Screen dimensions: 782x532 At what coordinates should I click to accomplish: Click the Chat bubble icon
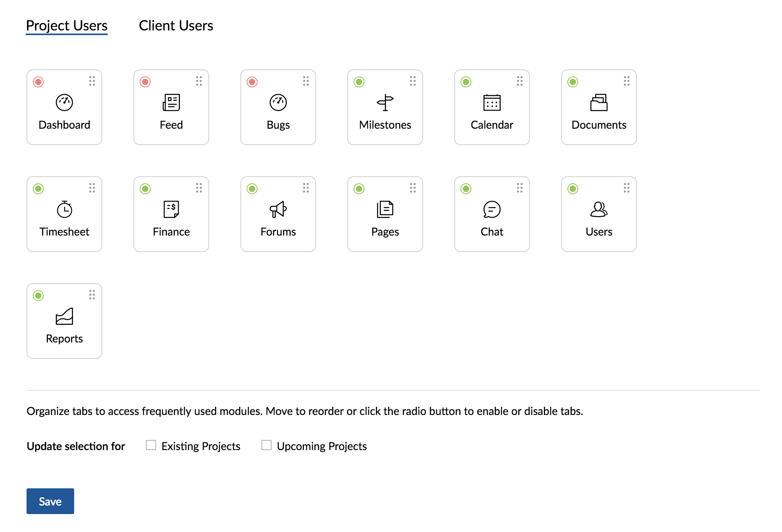(x=492, y=209)
